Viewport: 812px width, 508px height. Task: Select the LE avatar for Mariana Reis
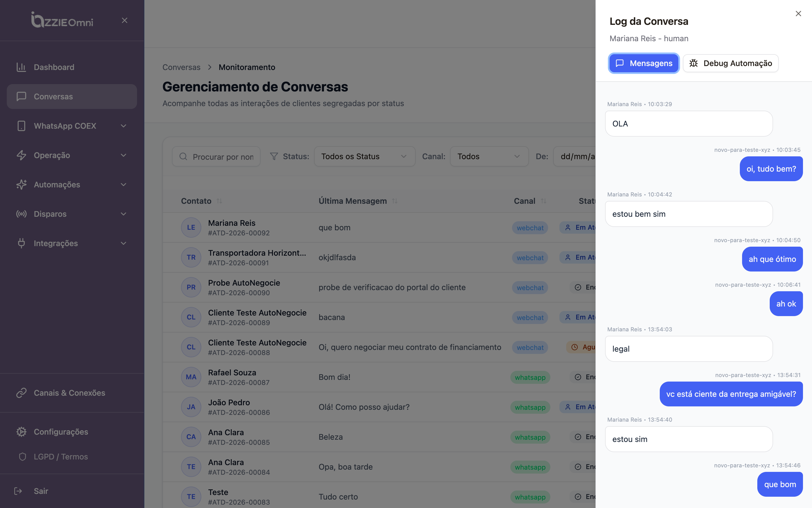(x=191, y=227)
